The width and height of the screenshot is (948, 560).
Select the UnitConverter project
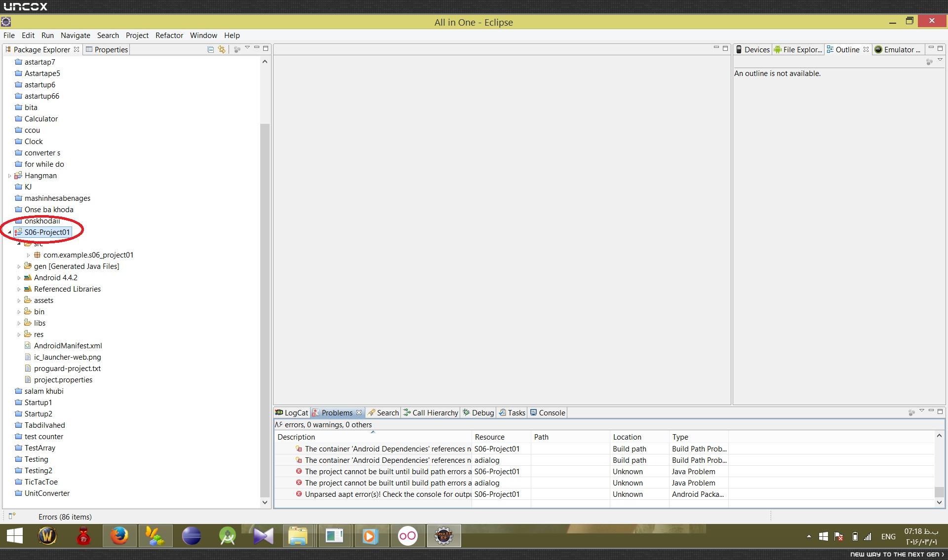[47, 493]
